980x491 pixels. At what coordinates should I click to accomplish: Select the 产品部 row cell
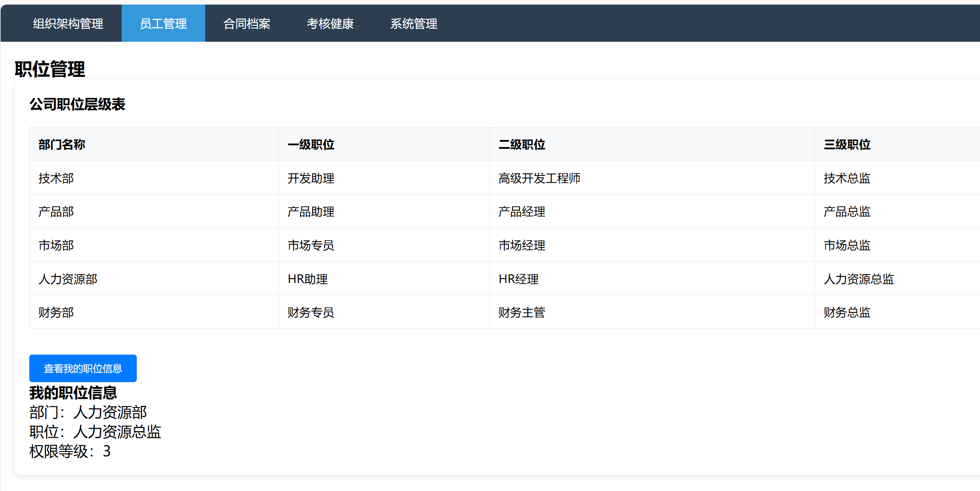coord(56,212)
